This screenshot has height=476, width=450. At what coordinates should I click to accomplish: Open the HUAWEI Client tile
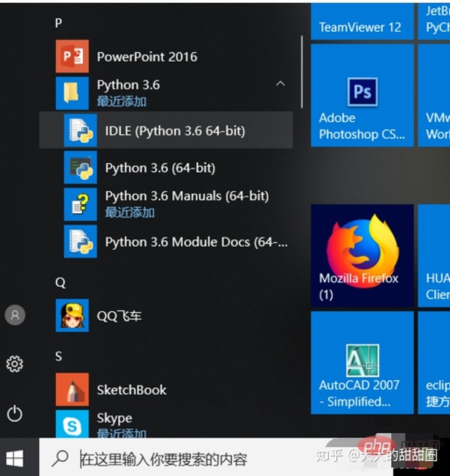click(434, 255)
